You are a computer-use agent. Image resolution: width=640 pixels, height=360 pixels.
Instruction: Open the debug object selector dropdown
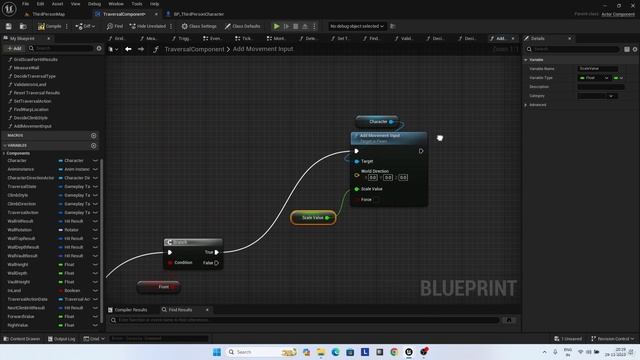[x=357, y=26]
